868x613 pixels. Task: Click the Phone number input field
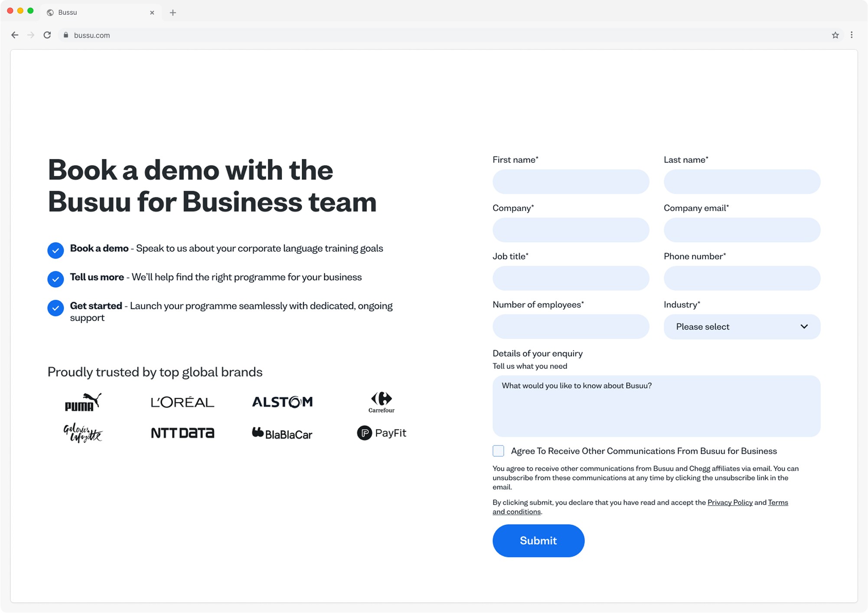(742, 278)
